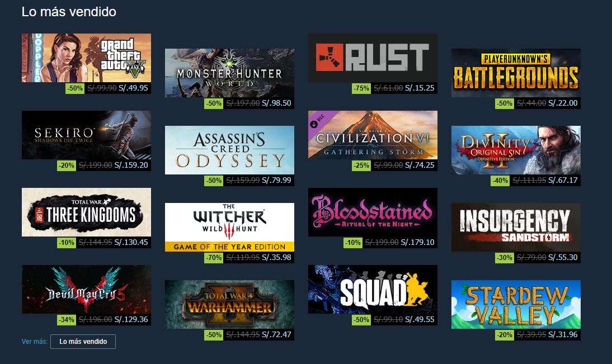Open the Monster Hunter World banner
The height and width of the screenshot is (364, 612).
[229, 73]
